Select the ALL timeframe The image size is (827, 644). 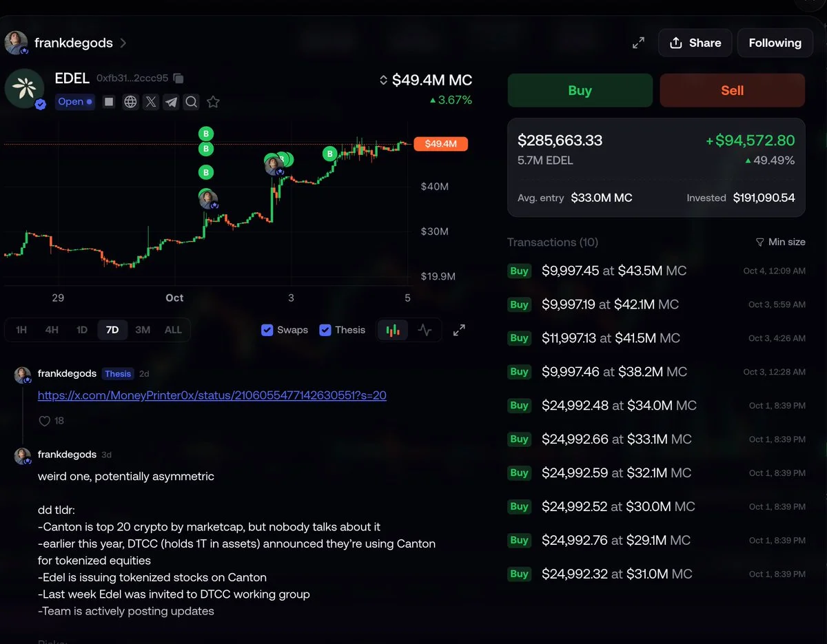173,330
